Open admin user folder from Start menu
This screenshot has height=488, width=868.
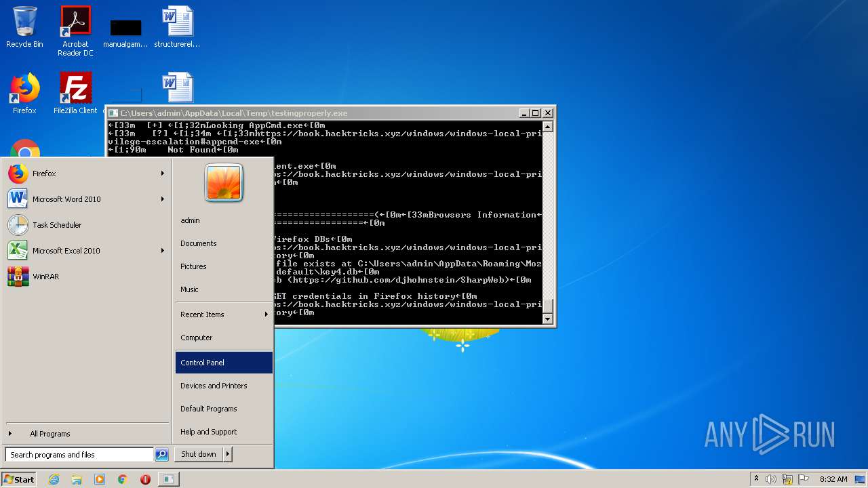[x=224, y=220]
